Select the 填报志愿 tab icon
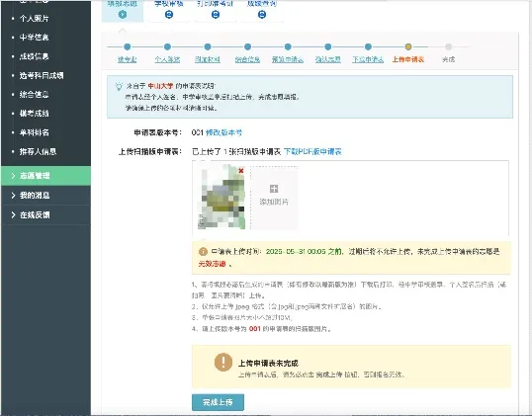The image size is (532, 416). coord(123,15)
